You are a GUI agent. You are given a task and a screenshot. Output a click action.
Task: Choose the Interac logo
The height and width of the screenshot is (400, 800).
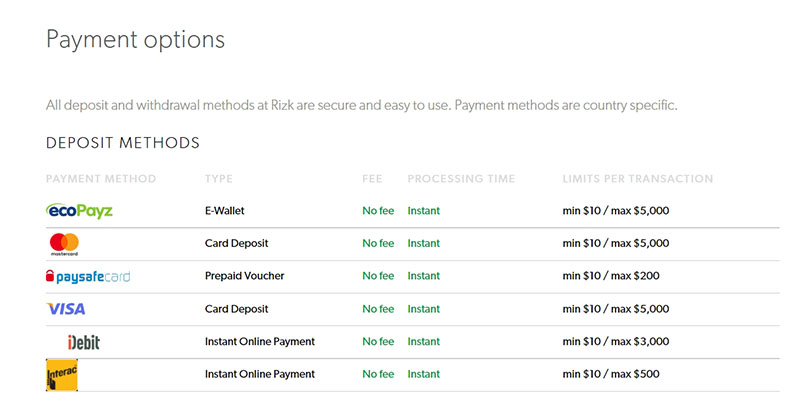pos(62,375)
